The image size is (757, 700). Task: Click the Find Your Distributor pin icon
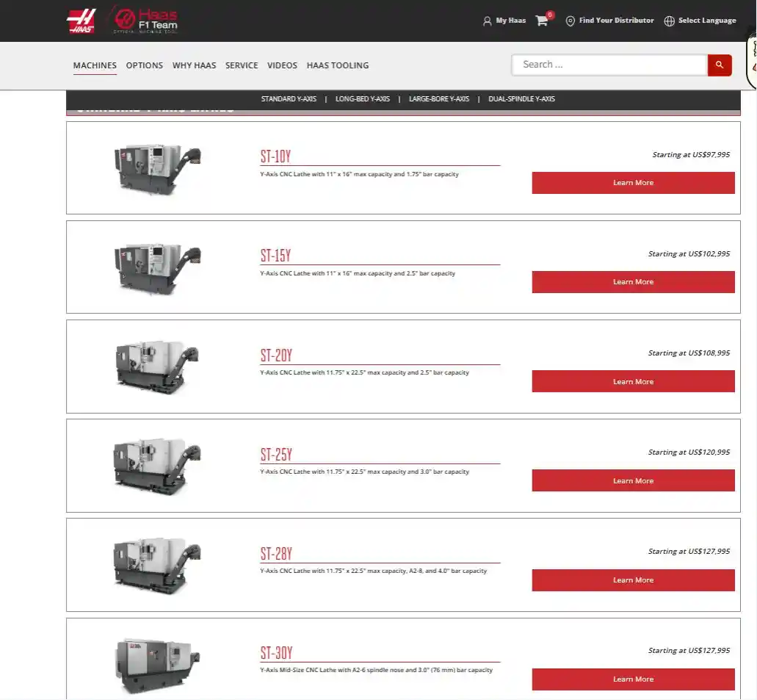point(570,21)
